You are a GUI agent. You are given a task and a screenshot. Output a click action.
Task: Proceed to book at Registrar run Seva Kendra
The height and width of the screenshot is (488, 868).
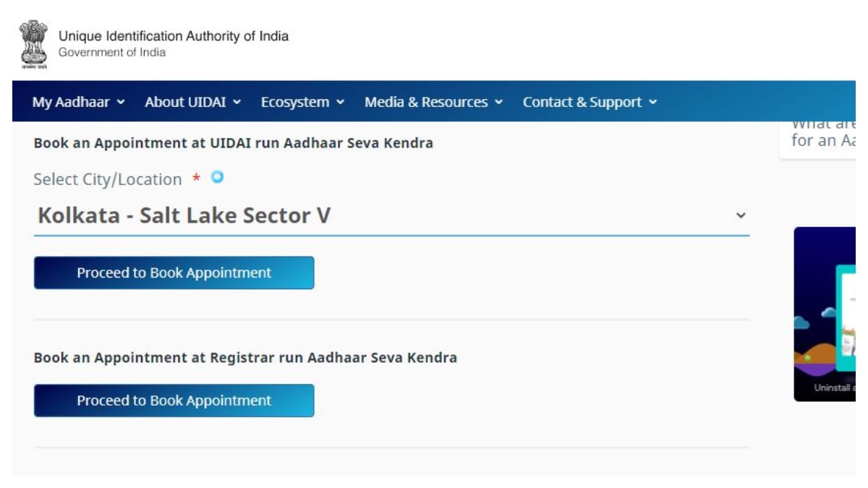click(174, 401)
